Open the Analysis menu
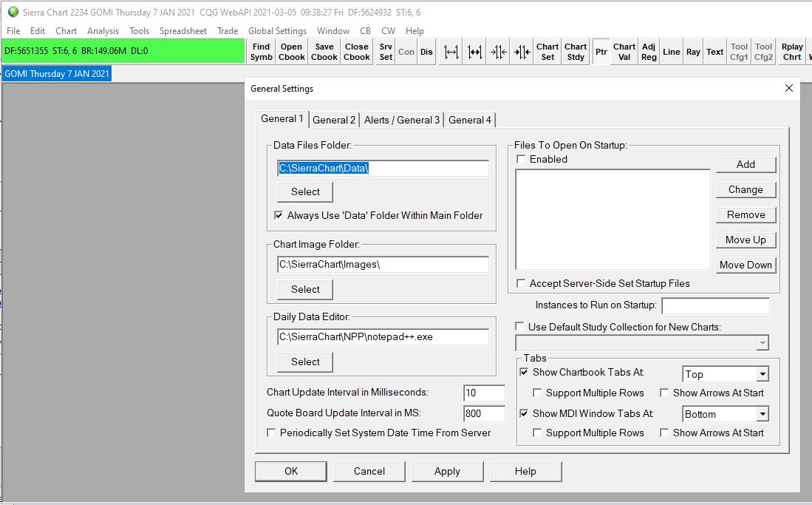The image size is (812, 505). 103,30
